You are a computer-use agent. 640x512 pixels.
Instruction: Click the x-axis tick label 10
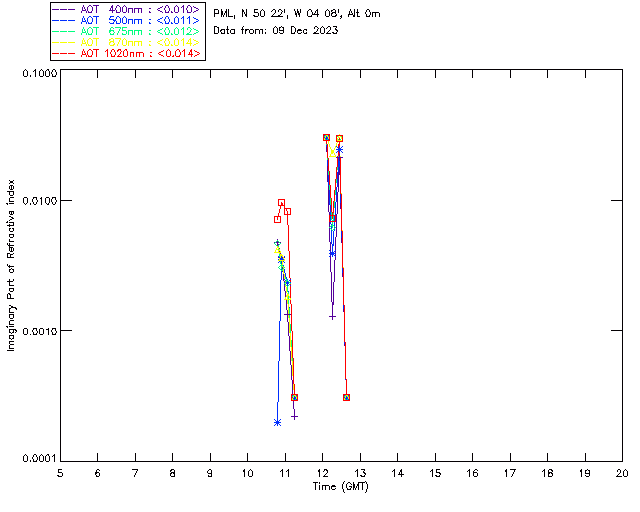(x=247, y=473)
